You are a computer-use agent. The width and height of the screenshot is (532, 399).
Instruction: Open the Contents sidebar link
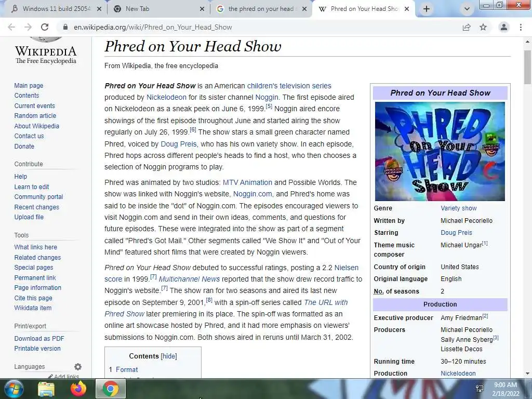[x=27, y=96]
